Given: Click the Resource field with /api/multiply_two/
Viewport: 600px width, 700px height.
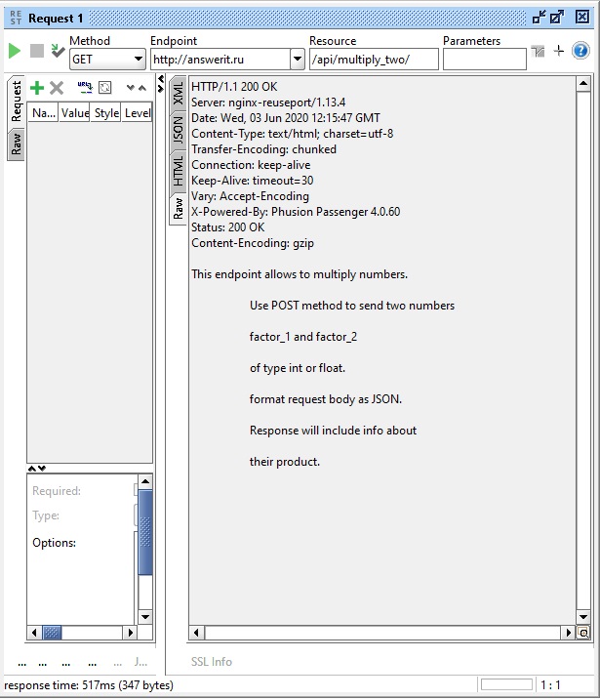Looking at the screenshot, I should pyautogui.click(x=374, y=60).
